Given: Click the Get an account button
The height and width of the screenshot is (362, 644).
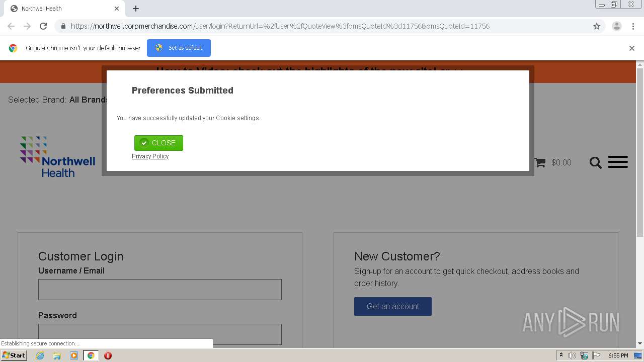Looking at the screenshot, I should (393, 306).
